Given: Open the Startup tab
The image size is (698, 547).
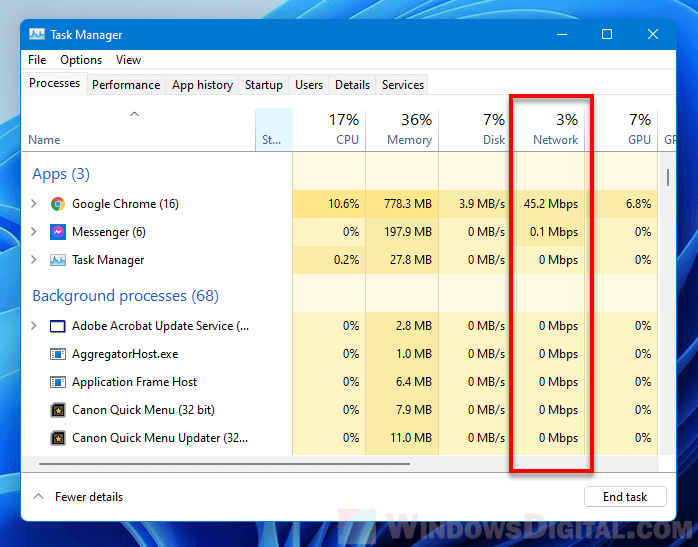Looking at the screenshot, I should point(264,85).
